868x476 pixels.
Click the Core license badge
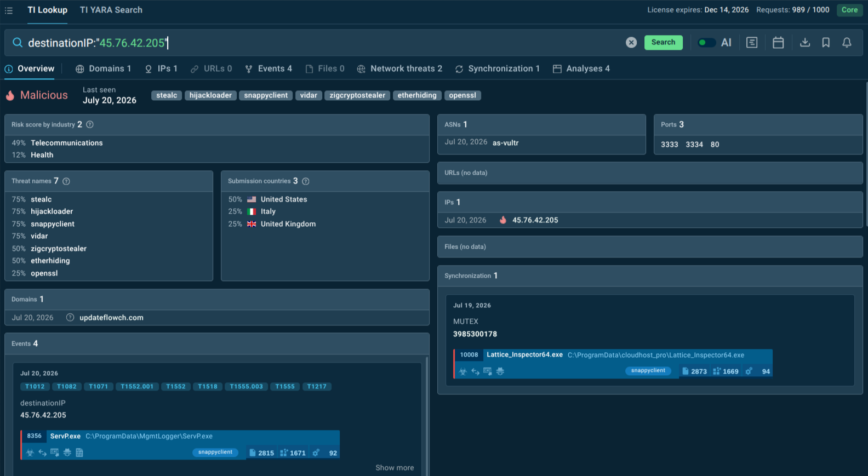click(849, 10)
